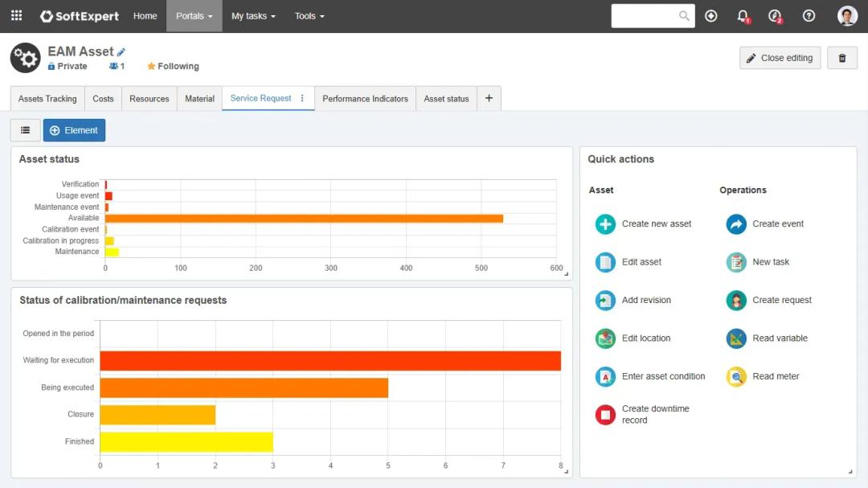Click the orange Available bar in chart
The height and width of the screenshot is (488, 868).
click(304, 218)
